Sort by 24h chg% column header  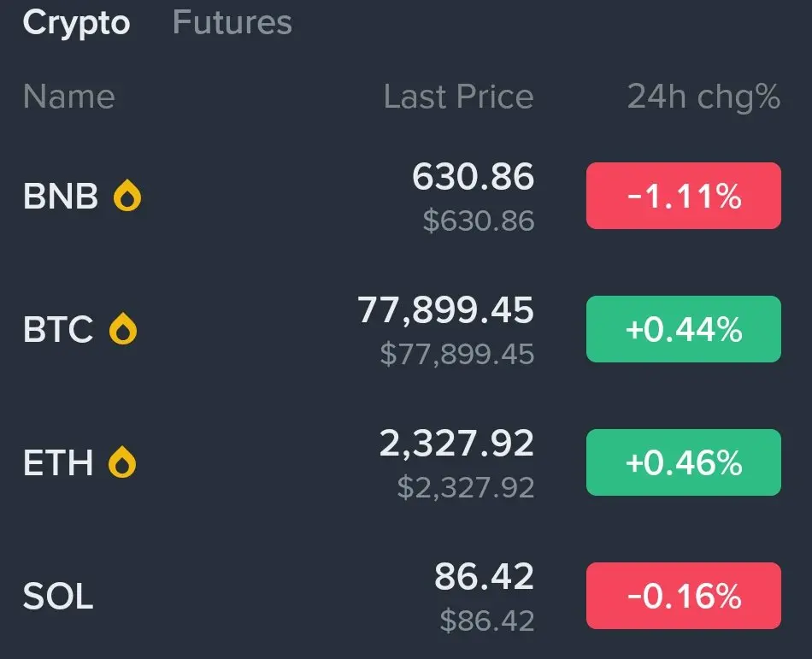(703, 97)
